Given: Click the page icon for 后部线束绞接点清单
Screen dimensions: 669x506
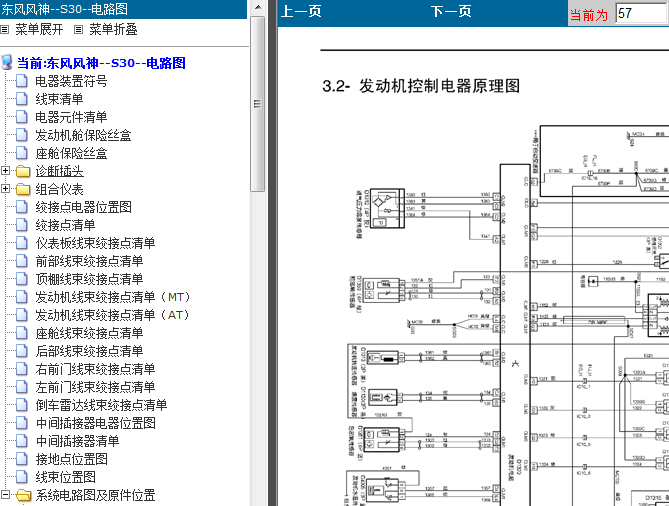Looking at the screenshot, I should pyautogui.click(x=22, y=351).
